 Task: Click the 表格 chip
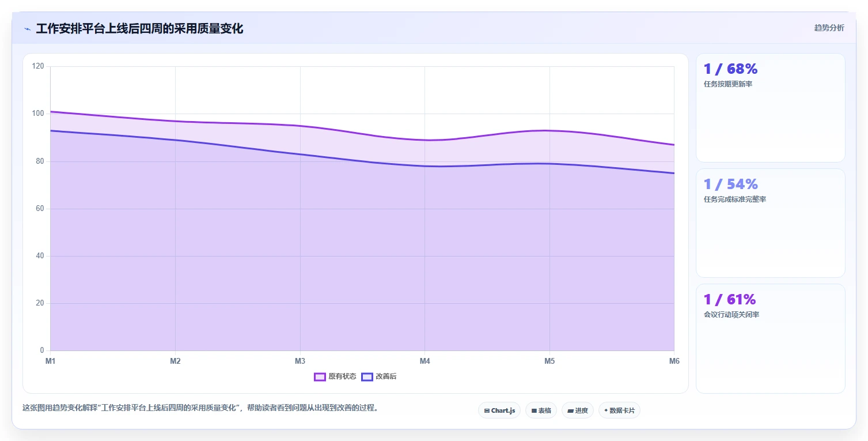541,410
